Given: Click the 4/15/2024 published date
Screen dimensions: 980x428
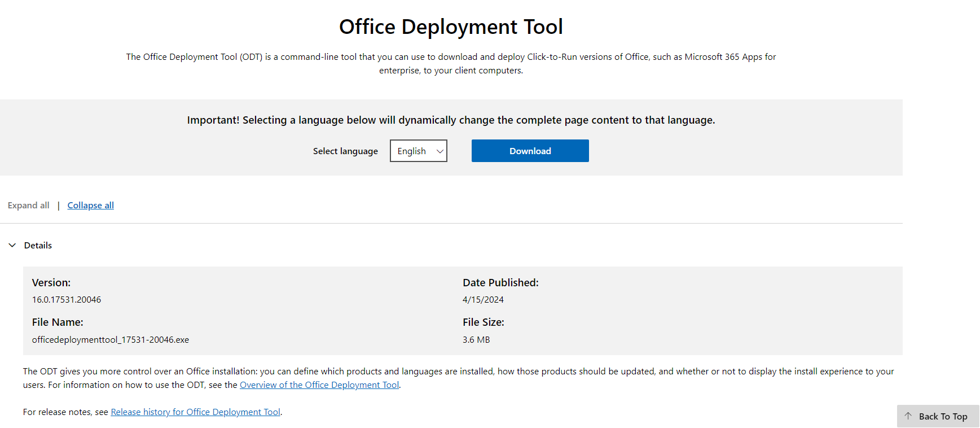Looking at the screenshot, I should pos(483,300).
